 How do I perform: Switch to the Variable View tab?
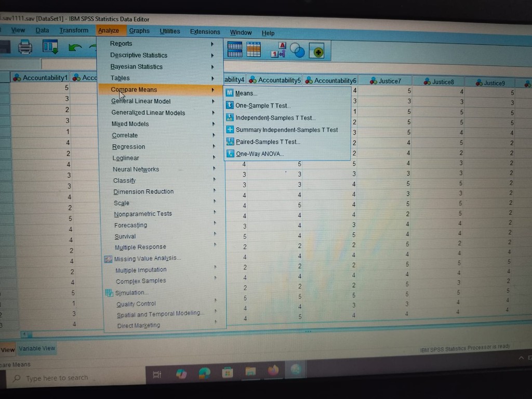37,349
